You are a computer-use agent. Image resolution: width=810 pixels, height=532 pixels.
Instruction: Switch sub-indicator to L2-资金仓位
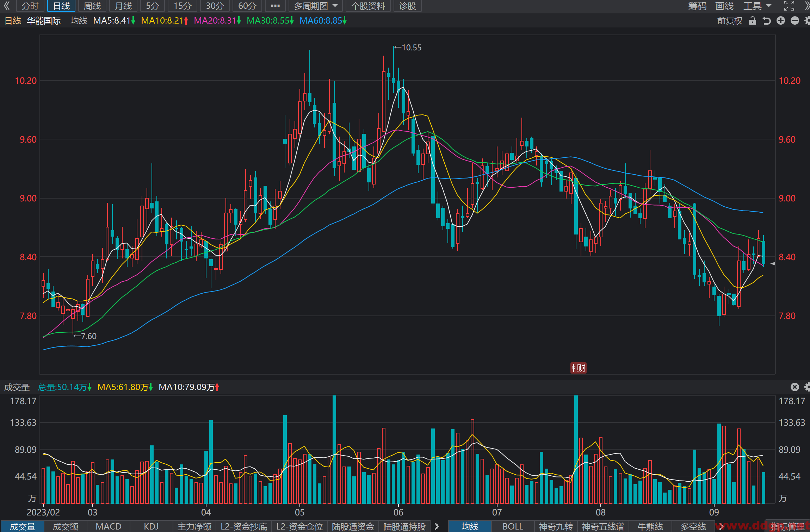(299, 526)
